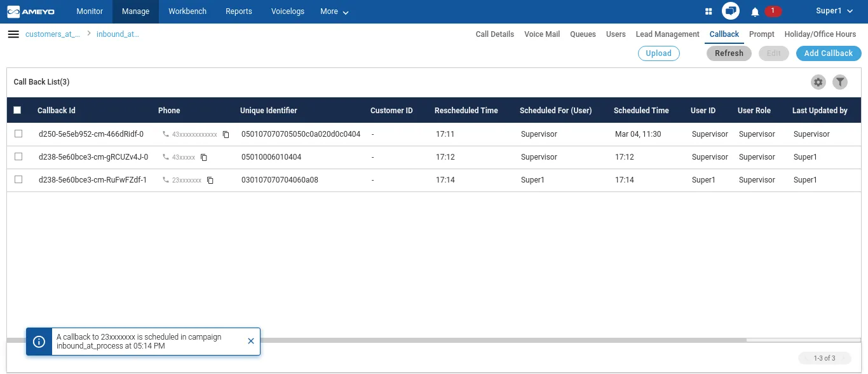Click the horizontal table scrollbar
868x374 pixels.
(x=376, y=340)
